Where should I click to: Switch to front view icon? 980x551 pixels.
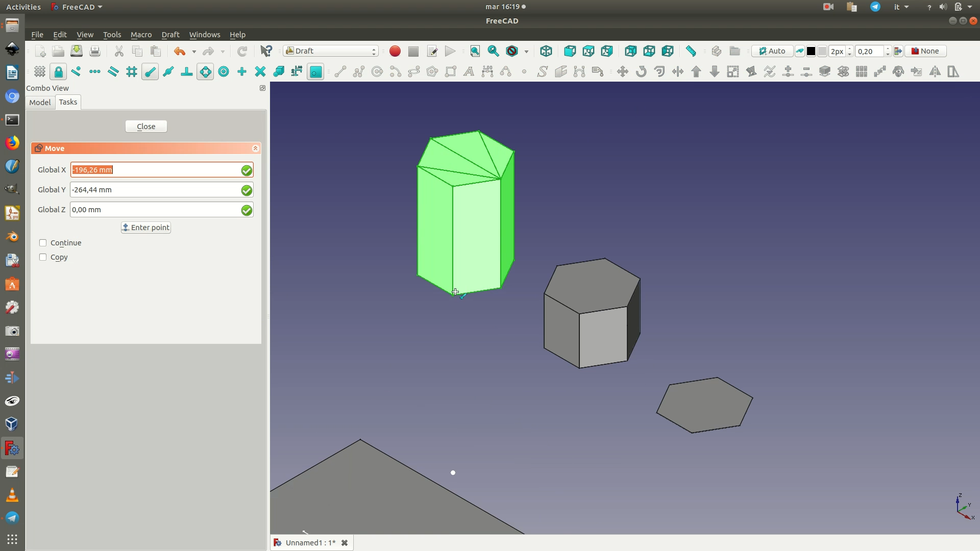coord(570,51)
